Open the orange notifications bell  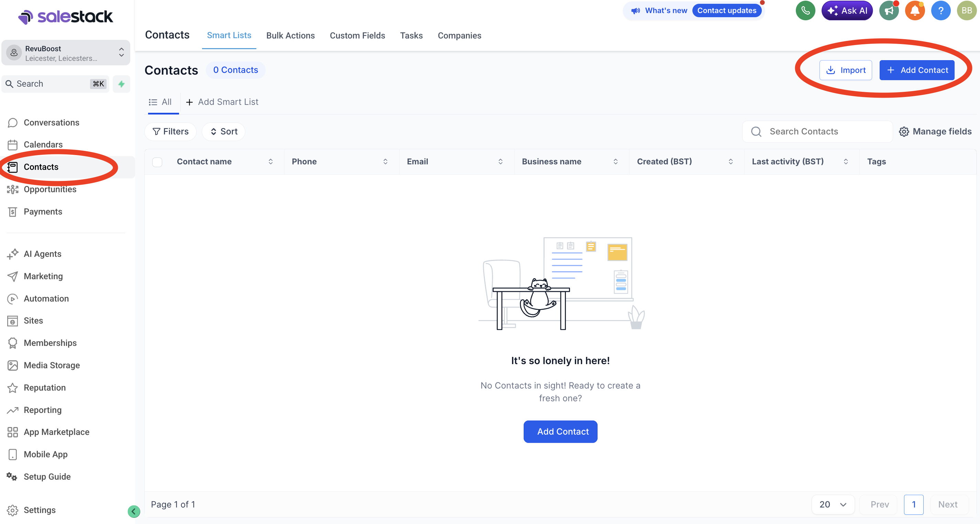click(915, 11)
